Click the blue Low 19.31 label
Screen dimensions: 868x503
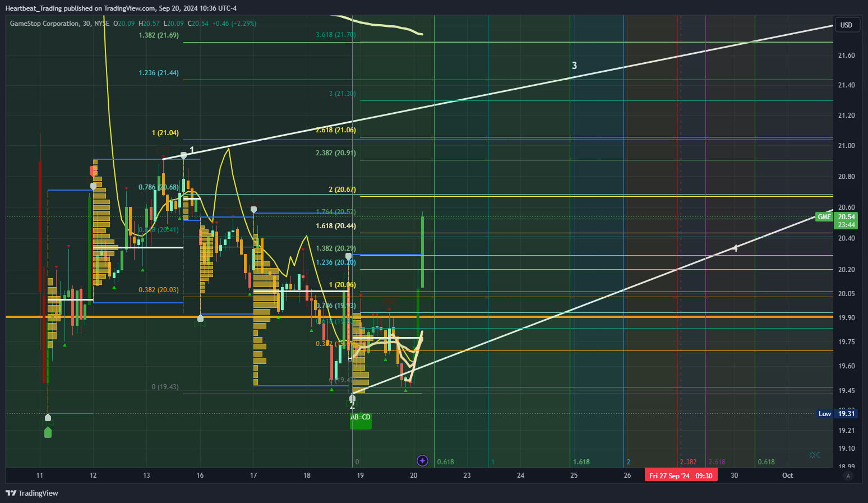pos(837,414)
